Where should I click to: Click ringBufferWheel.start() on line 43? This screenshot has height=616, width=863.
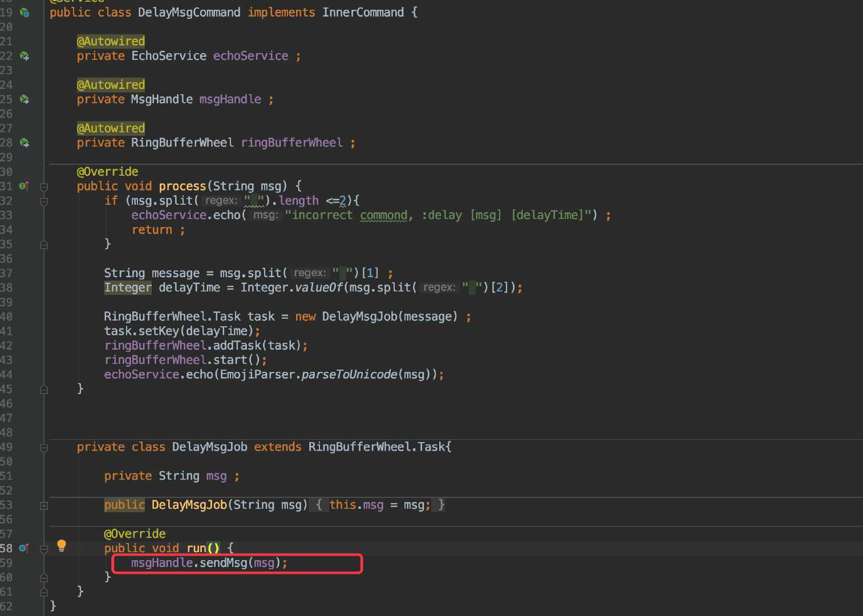click(183, 360)
